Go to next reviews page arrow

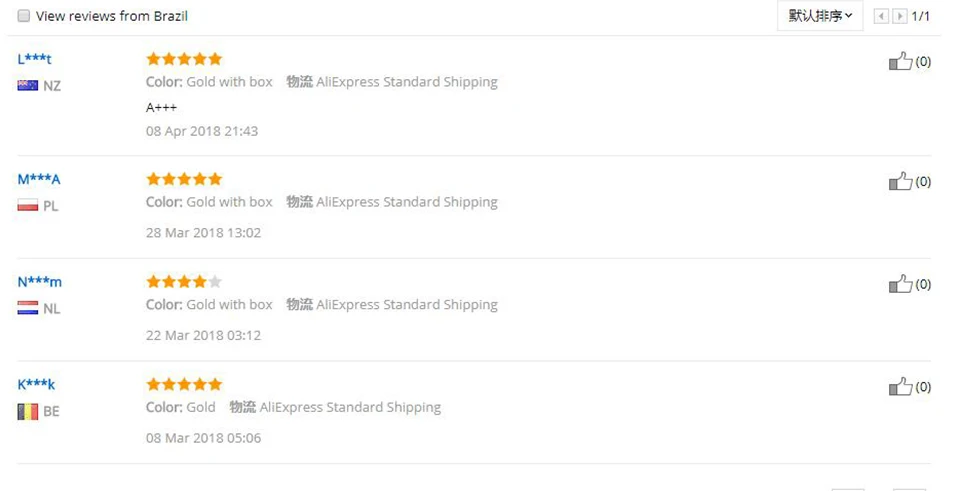click(899, 17)
